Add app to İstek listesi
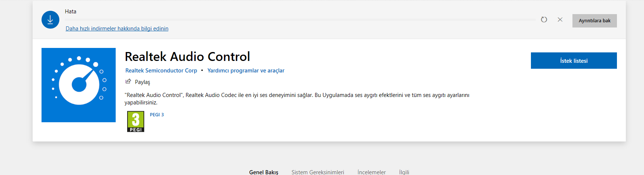Screen dimensions: 644x175 574,61
